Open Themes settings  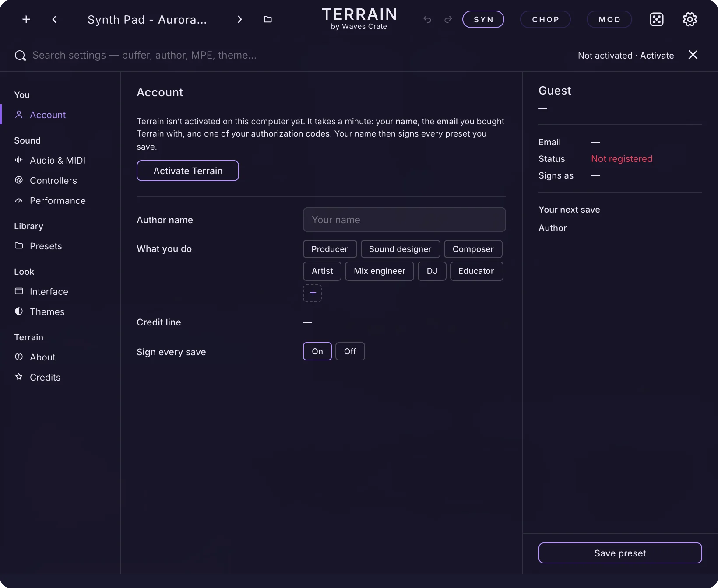60,311
